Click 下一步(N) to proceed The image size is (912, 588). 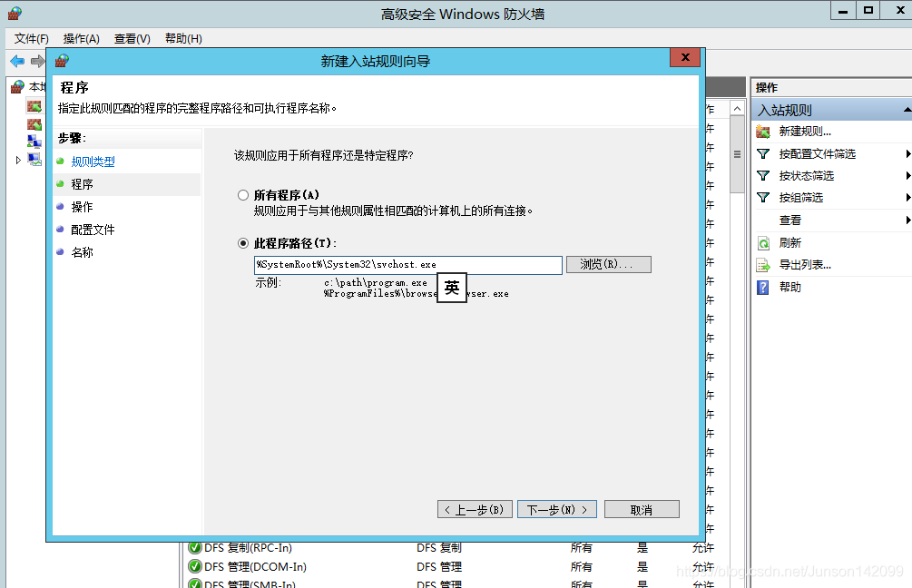(557, 509)
